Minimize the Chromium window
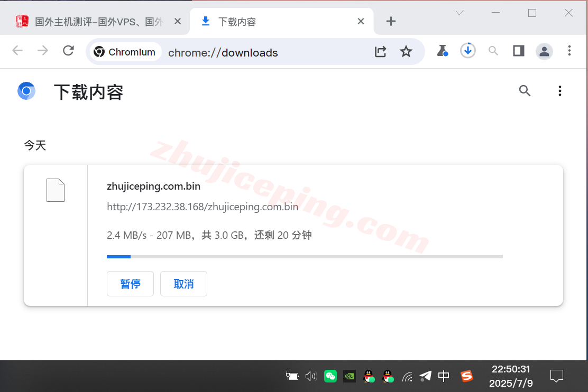 click(496, 13)
